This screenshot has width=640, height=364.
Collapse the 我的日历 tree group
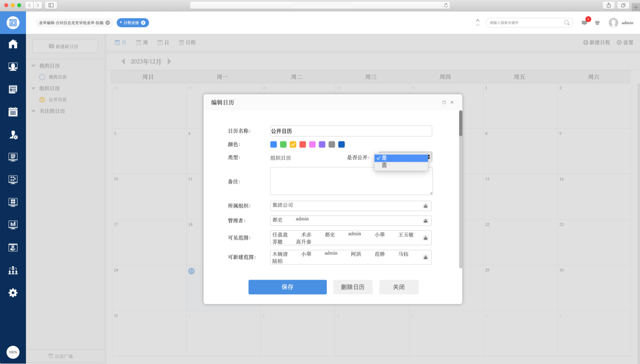click(34, 66)
